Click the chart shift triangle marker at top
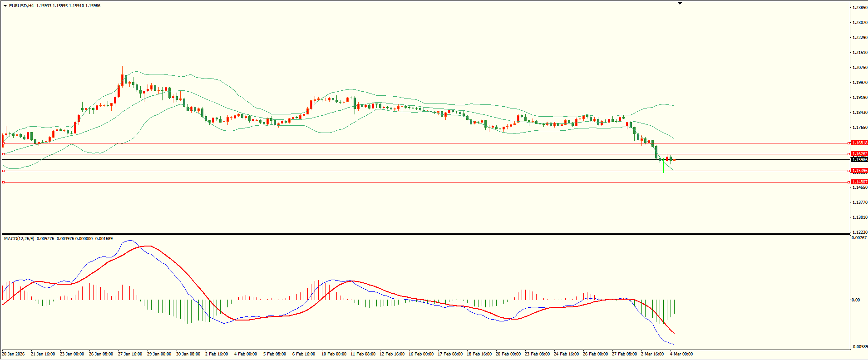 pyautogui.click(x=680, y=3)
